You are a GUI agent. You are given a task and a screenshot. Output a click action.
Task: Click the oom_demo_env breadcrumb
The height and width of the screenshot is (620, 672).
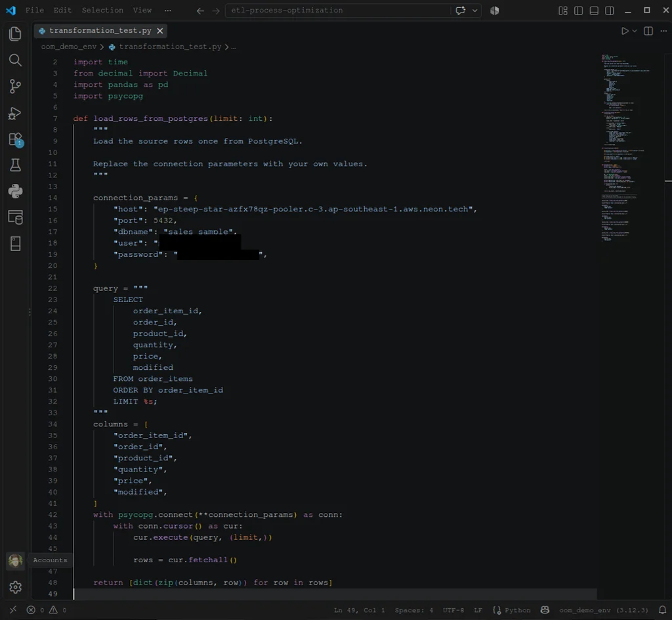pos(68,47)
